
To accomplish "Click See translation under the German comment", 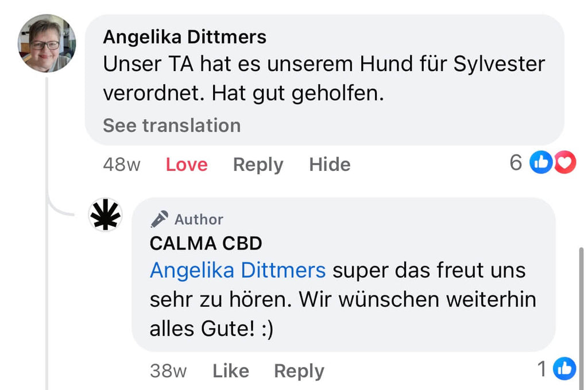I will tap(171, 125).
